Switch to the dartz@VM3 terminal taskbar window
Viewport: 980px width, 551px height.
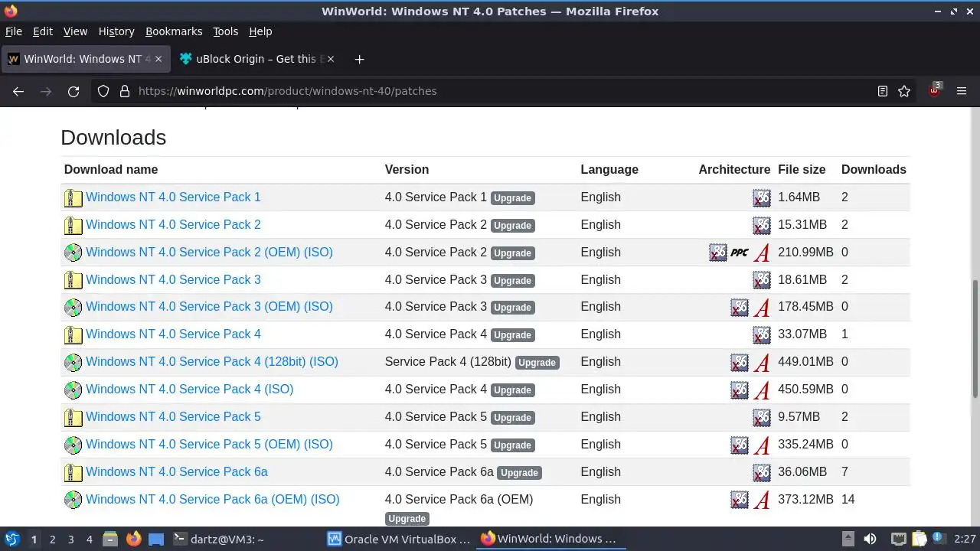point(219,540)
